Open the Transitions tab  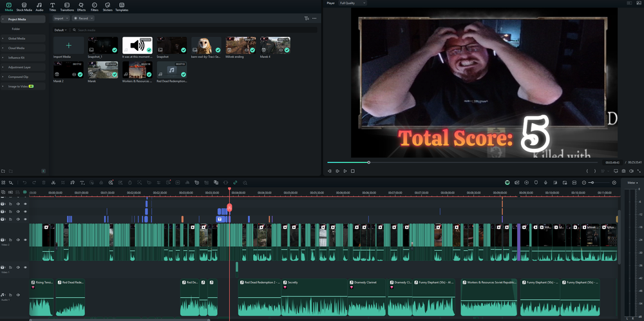[67, 6]
